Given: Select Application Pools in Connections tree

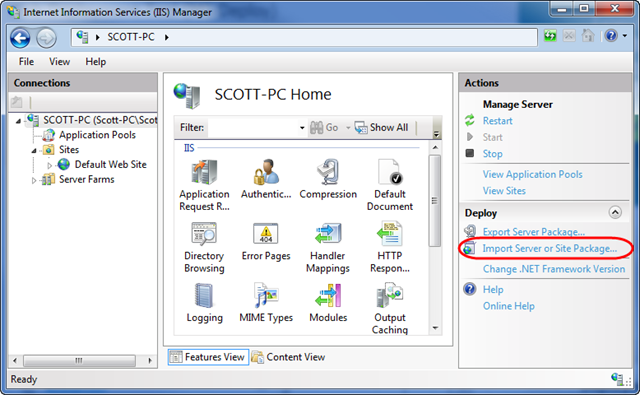Looking at the screenshot, I should pos(97,135).
